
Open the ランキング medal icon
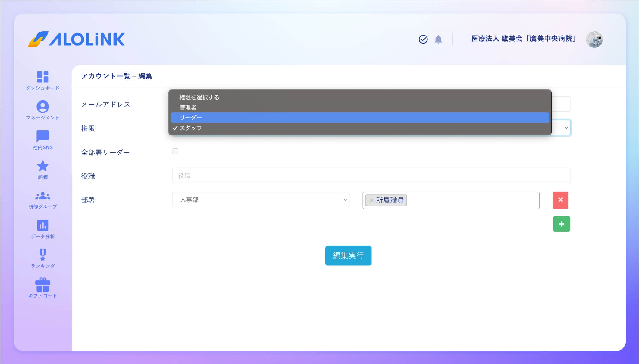point(43,255)
